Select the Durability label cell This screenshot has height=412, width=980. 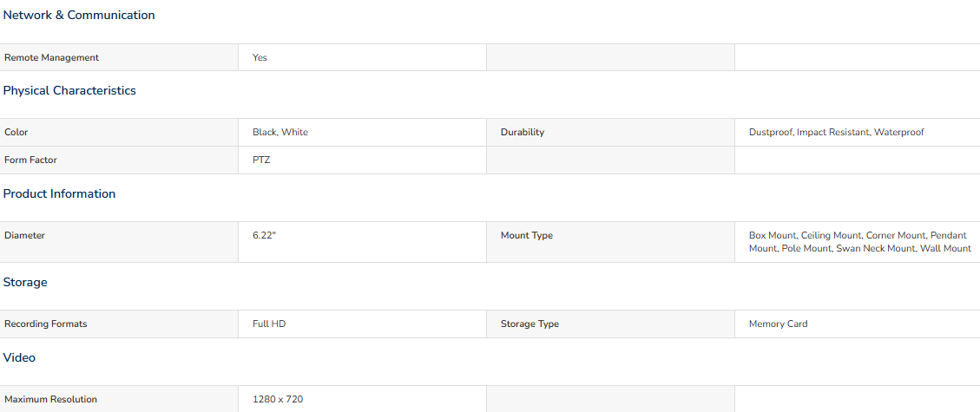[610, 133]
